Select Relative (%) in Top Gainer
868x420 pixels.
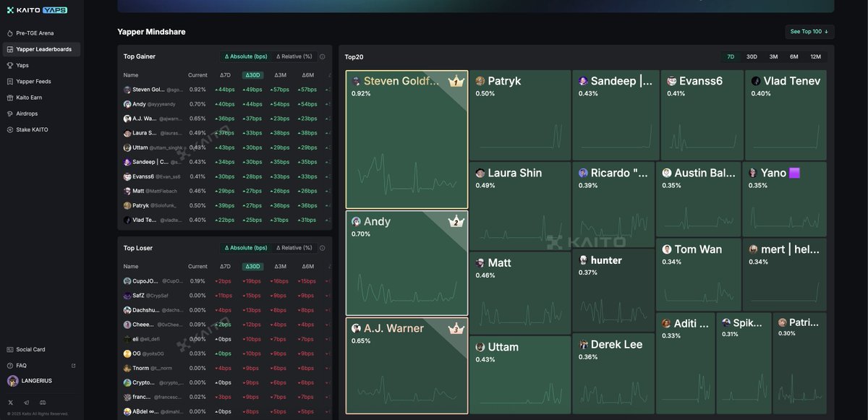(x=294, y=56)
